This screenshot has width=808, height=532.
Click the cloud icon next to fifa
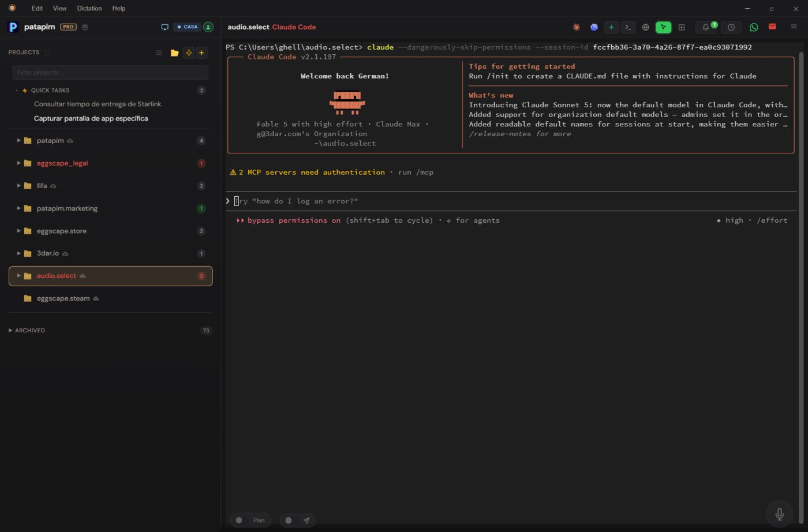pos(53,186)
